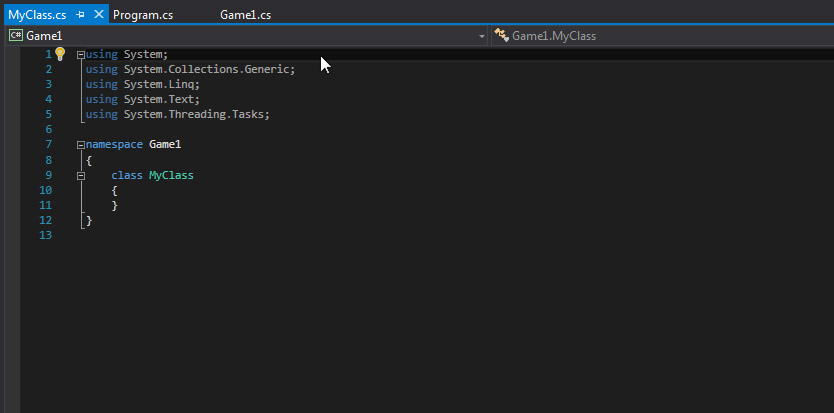
Task: Click the lightbulb quick actions icon
Action: [x=59, y=54]
